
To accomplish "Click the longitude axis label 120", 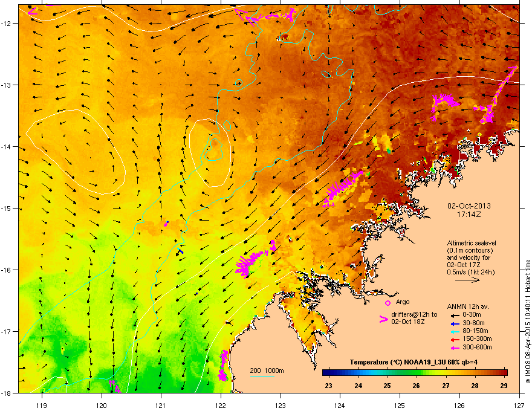I will (x=102, y=405).
